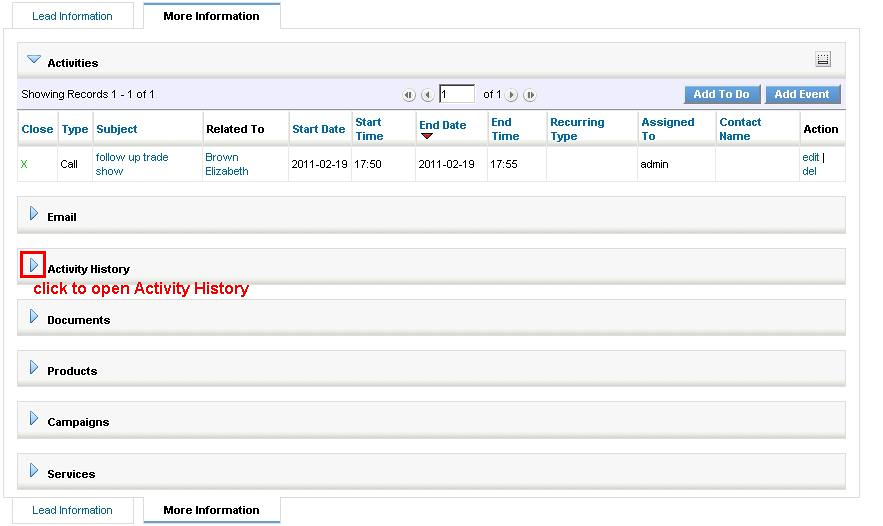The width and height of the screenshot is (883, 526).
Task: Click del link to delete the activity
Action: tap(809, 171)
